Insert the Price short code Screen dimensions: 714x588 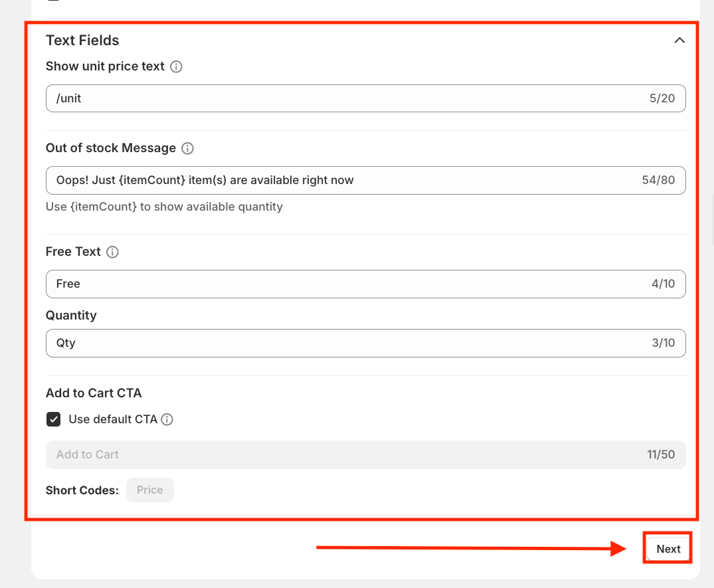coord(149,490)
